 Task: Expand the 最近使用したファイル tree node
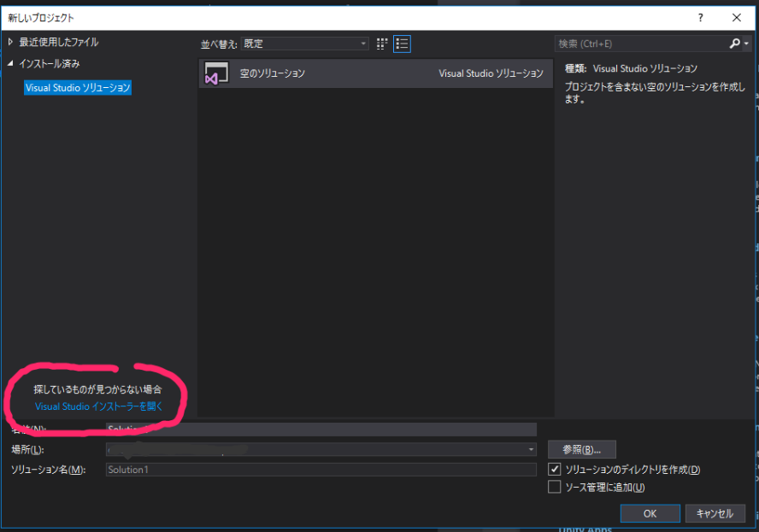coord(10,42)
